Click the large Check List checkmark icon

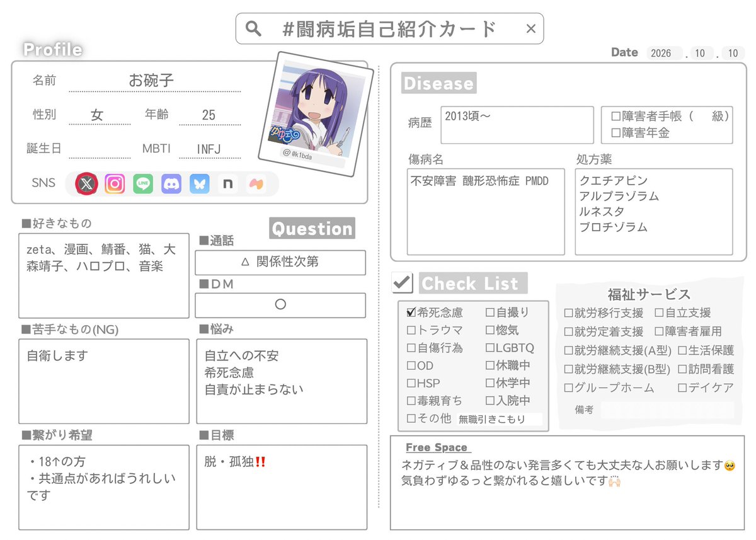402,282
